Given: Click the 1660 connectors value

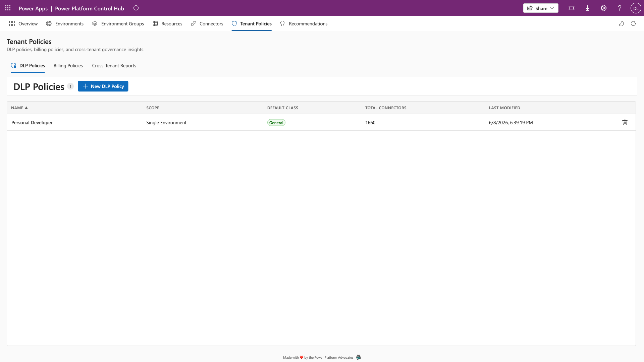Looking at the screenshot, I should [x=370, y=123].
